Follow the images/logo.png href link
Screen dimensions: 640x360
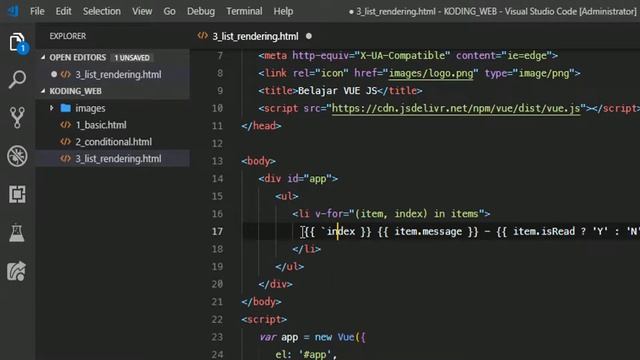pyautogui.click(x=431, y=73)
